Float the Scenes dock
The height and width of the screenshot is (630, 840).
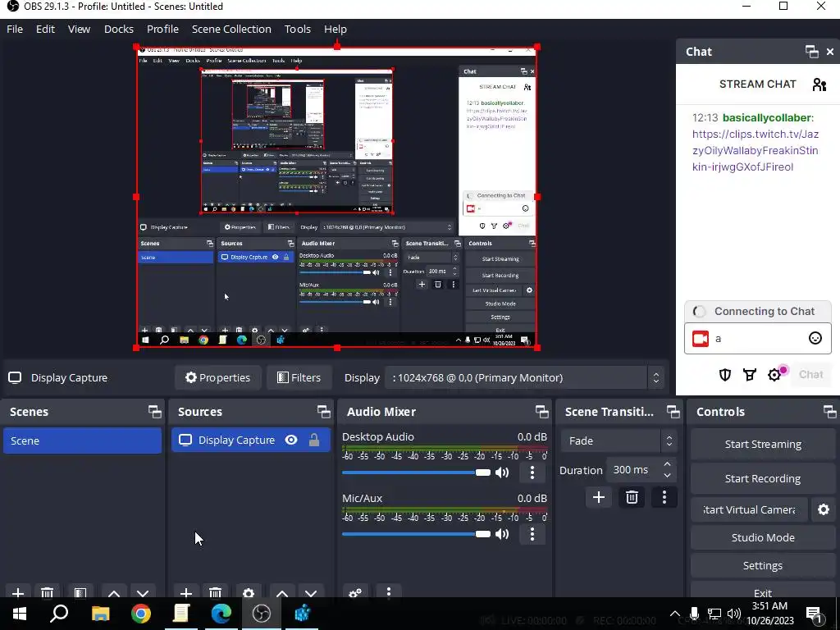[155, 412]
